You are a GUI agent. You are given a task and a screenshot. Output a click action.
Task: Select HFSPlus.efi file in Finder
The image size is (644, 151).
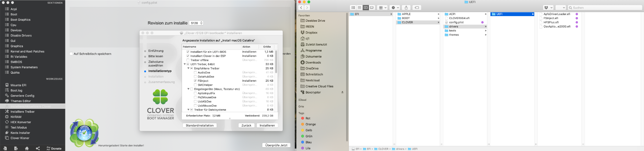coord(551,22)
